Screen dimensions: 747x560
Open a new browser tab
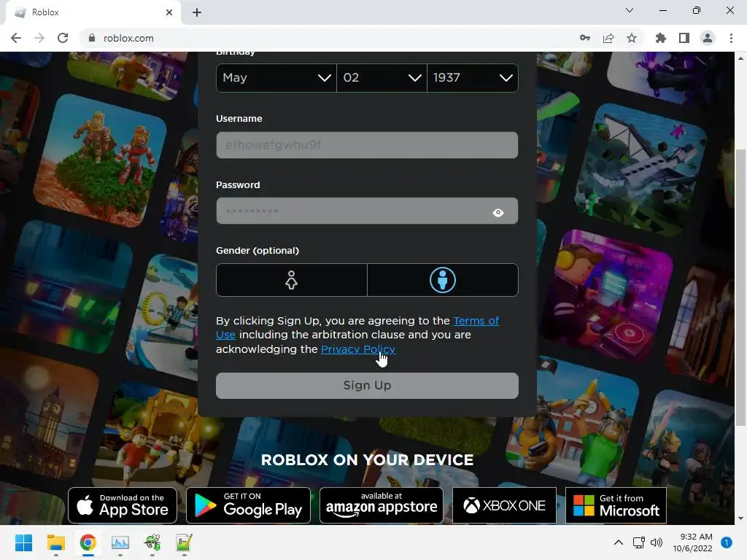pos(197,12)
